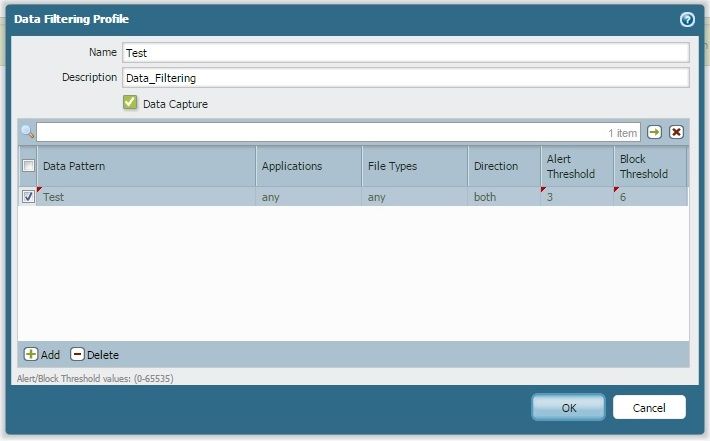Click the minus Delete icon
The image size is (710, 441).
(x=77, y=355)
